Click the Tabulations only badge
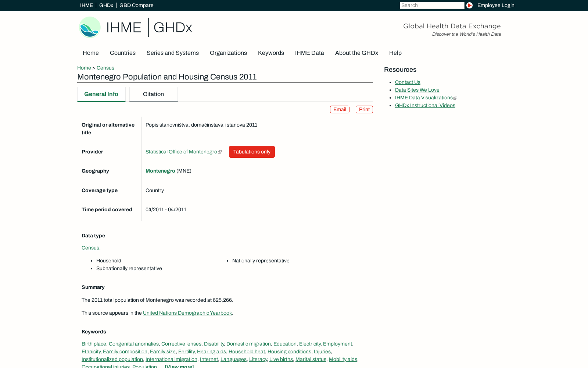Image resolution: width=588 pixels, height=368 pixels. click(x=252, y=152)
